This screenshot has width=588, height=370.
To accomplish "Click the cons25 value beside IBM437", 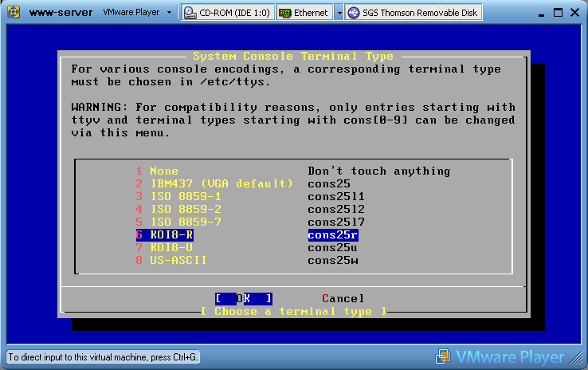I will [329, 184].
